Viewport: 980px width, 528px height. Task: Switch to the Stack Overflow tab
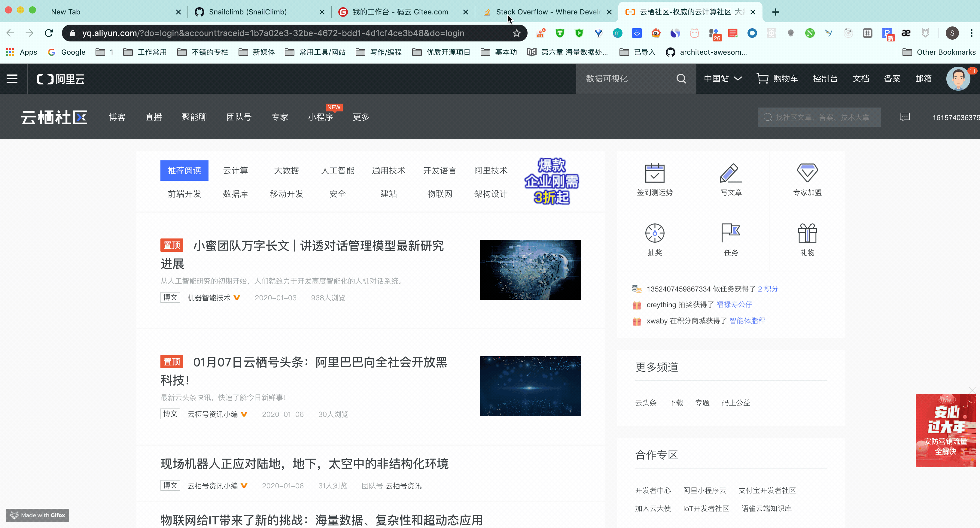click(544, 12)
